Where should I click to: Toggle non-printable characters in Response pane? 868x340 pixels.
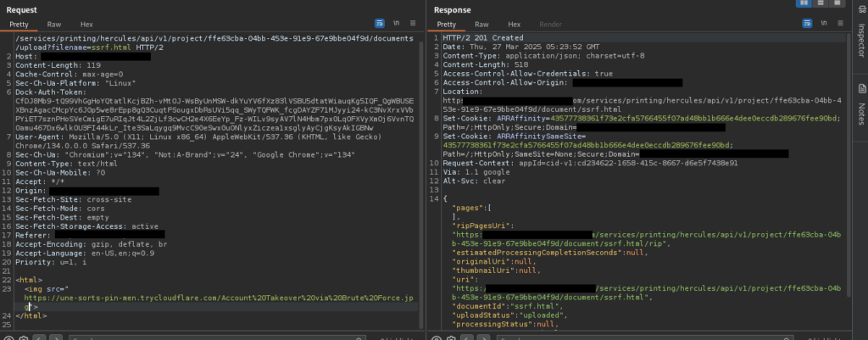point(824,23)
